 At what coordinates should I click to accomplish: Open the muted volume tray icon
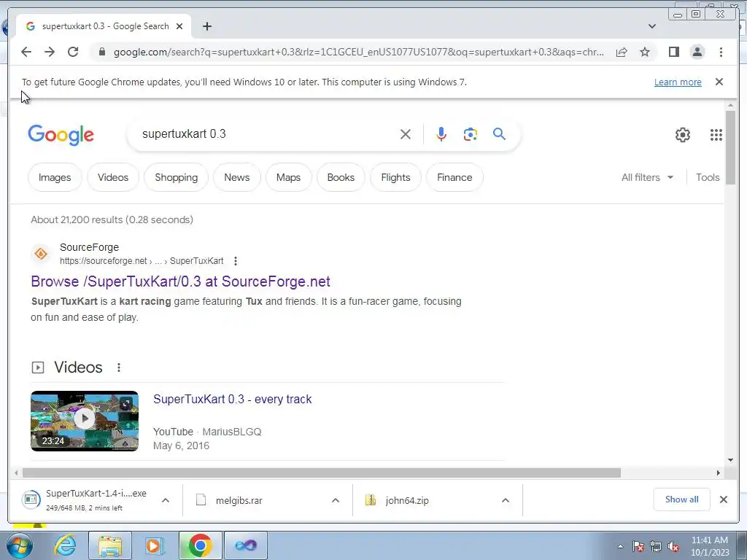pyautogui.click(x=673, y=547)
